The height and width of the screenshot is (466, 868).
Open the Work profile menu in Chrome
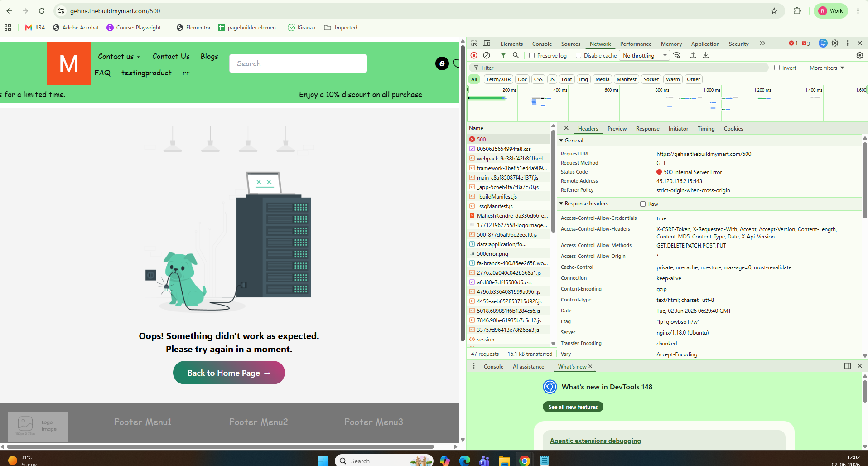[x=831, y=11]
